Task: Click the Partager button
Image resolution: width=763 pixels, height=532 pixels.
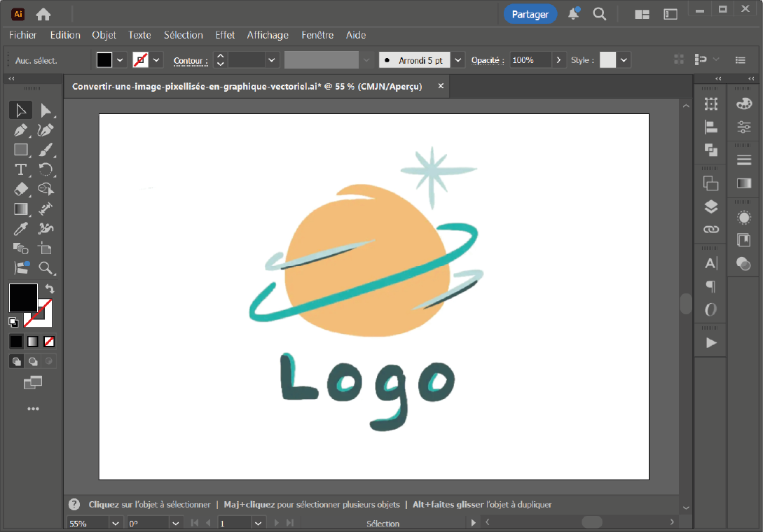Action: point(530,14)
